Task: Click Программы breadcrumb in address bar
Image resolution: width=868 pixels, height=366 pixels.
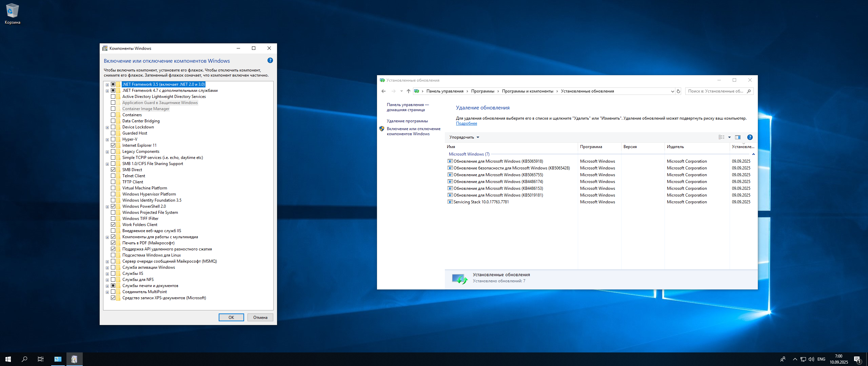Action: [483, 91]
